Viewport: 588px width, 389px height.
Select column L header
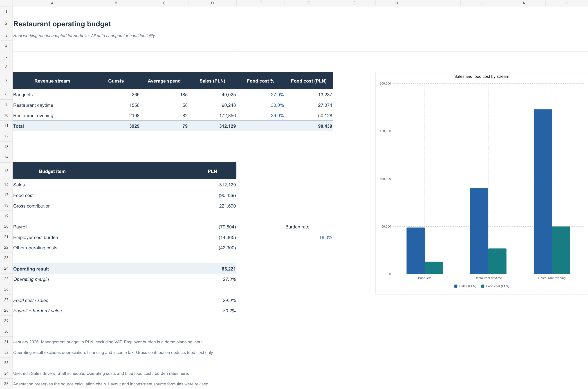566,3
